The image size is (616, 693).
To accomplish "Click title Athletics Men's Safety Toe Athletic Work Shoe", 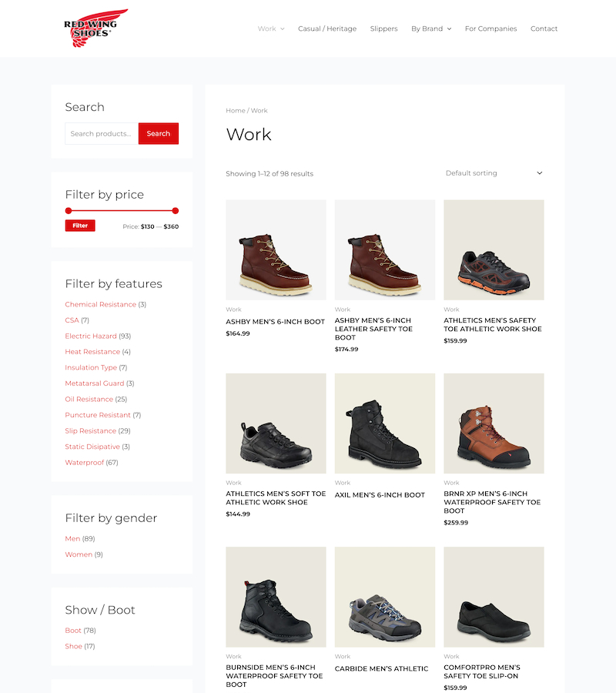I will 493,324.
